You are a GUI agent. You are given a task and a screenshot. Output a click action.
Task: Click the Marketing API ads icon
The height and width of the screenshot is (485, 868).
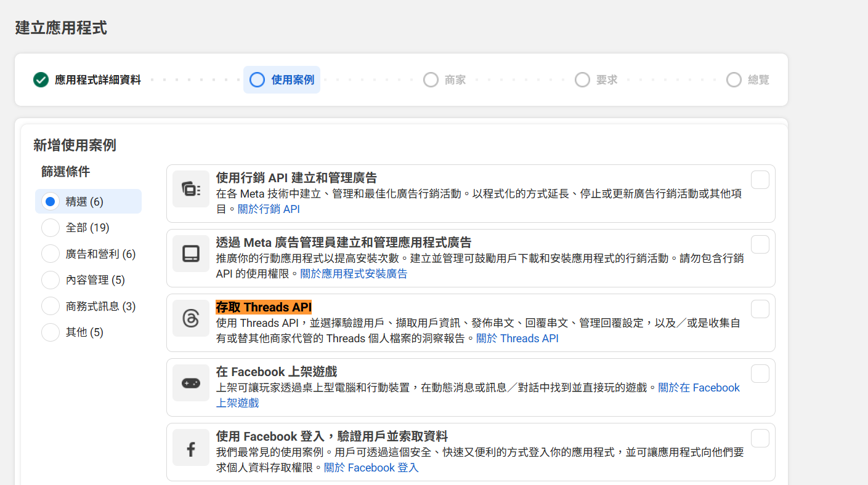(190, 190)
